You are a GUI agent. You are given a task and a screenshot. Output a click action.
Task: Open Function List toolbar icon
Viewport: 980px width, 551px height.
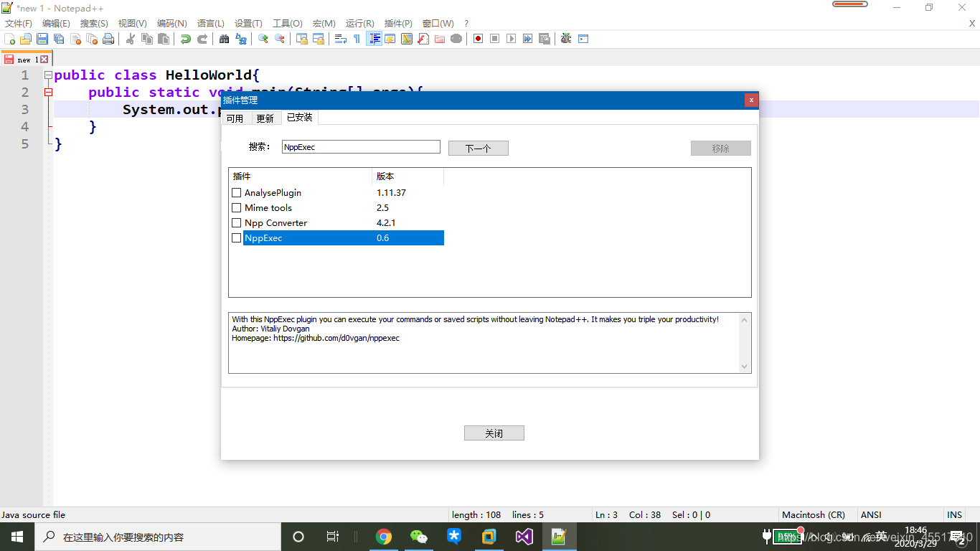point(423,39)
